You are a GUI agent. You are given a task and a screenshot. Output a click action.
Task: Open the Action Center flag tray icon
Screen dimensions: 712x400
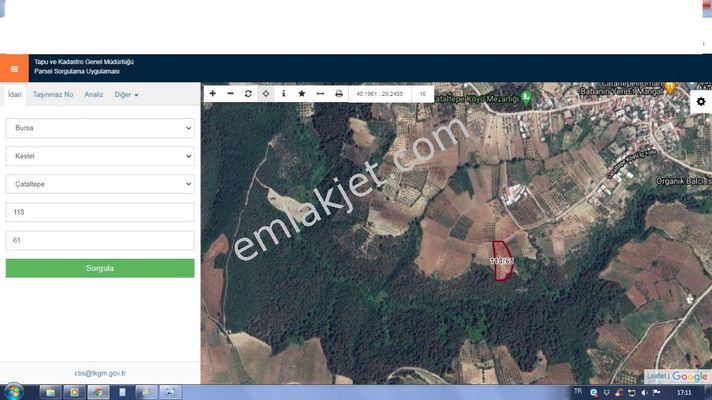(x=657, y=393)
